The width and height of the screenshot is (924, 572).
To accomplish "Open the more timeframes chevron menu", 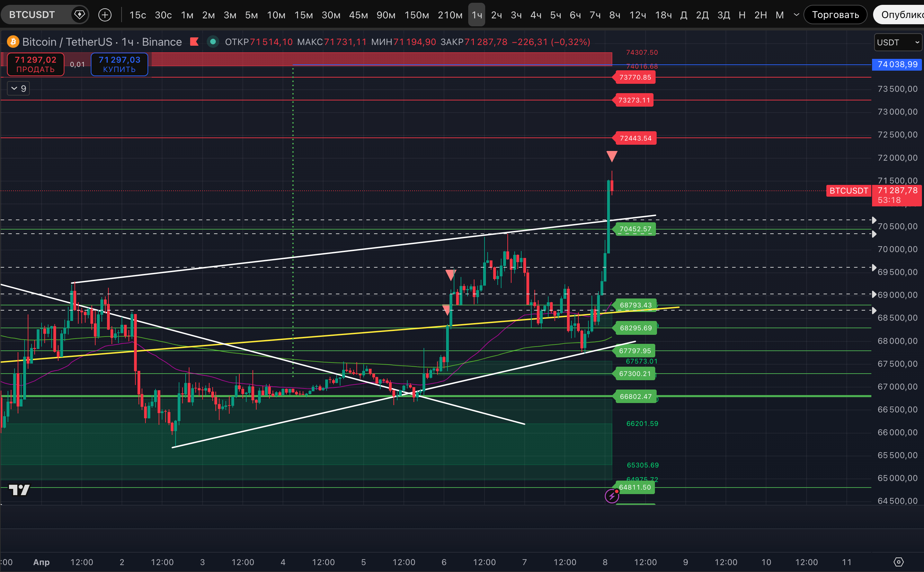I will [x=796, y=15].
